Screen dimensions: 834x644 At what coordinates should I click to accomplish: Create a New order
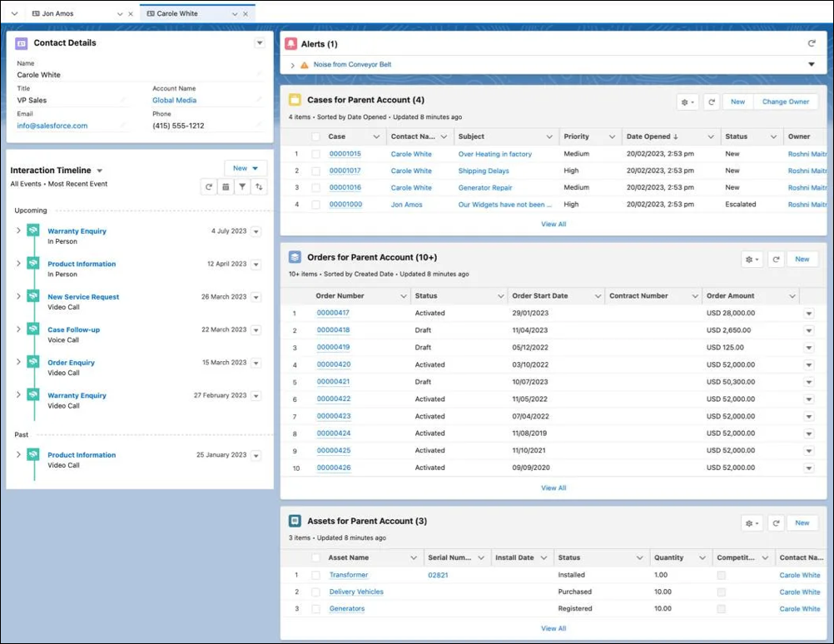click(802, 260)
